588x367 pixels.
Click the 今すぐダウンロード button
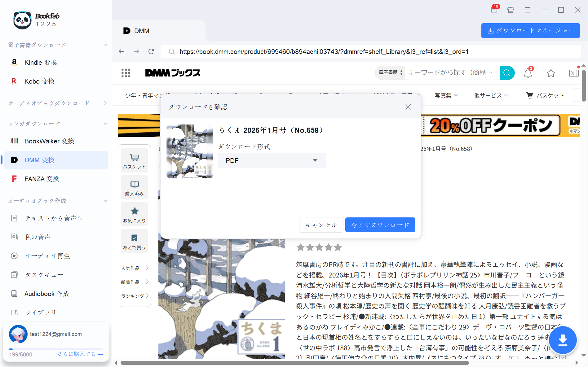(x=380, y=225)
